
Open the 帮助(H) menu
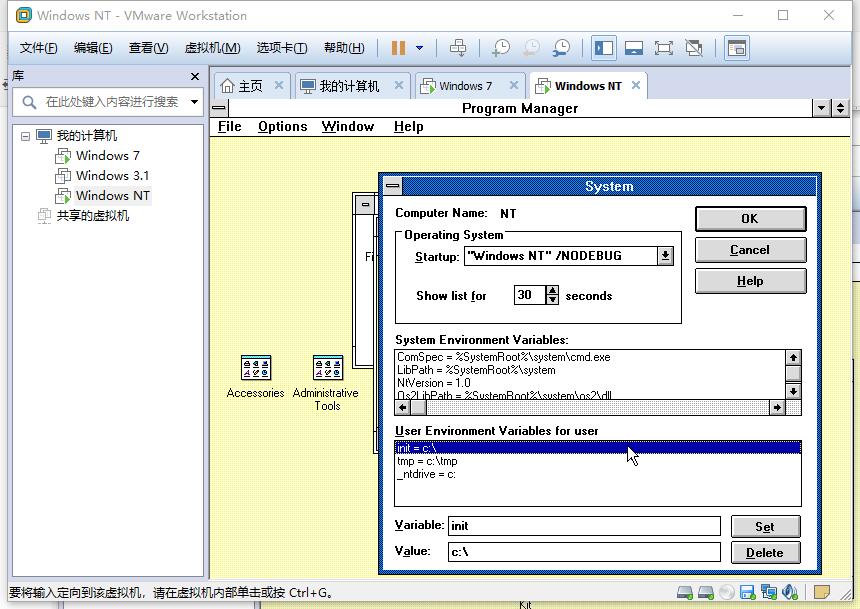click(x=344, y=48)
